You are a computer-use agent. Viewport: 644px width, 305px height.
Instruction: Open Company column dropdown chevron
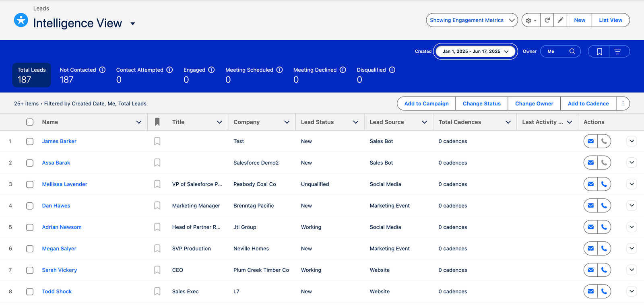[x=287, y=122]
